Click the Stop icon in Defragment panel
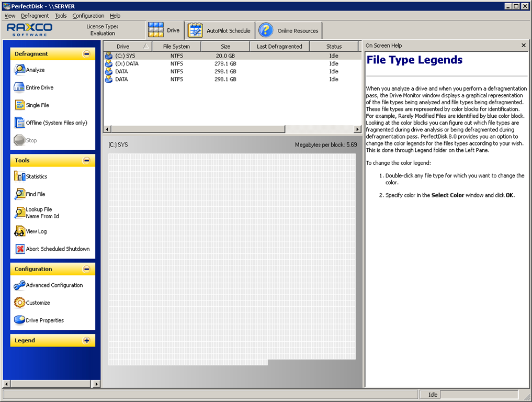Screen dimensions: 532x402 [x=19, y=140]
